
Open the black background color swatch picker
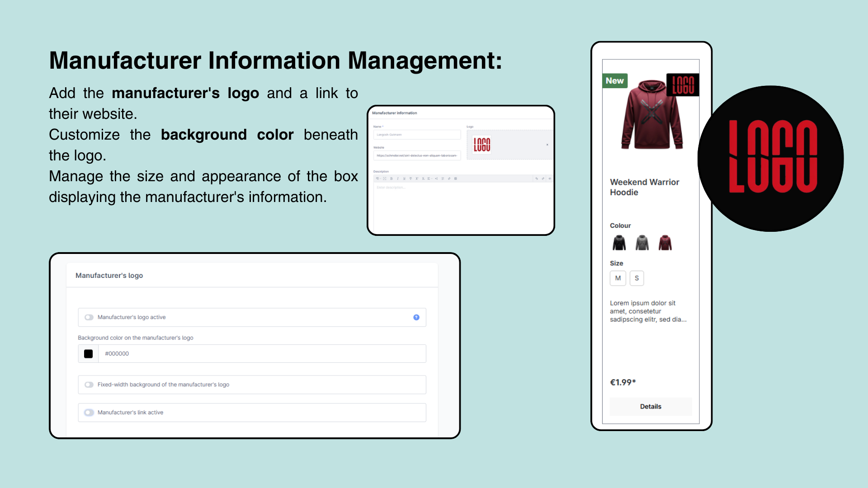click(x=89, y=354)
